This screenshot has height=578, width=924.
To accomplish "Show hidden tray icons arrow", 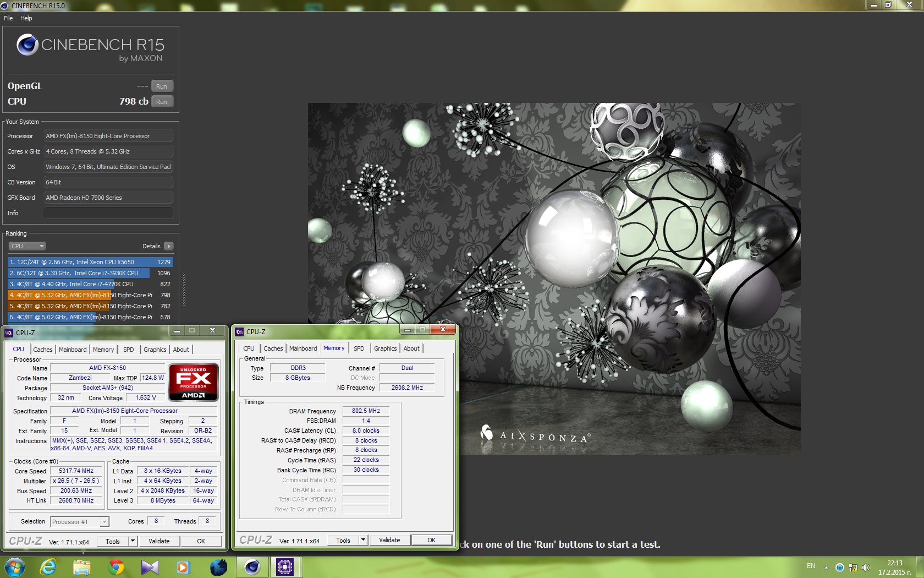I will pyautogui.click(x=826, y=568).
